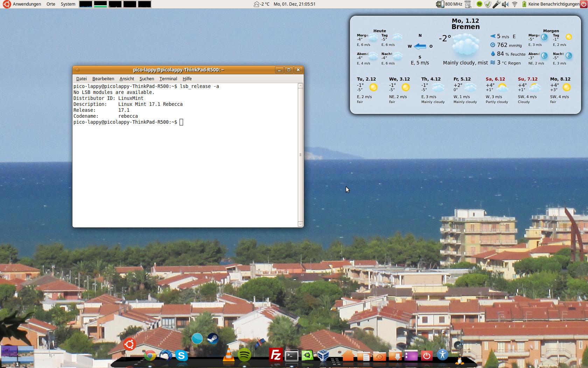Click the volume speaker icon in top panel

505,4
